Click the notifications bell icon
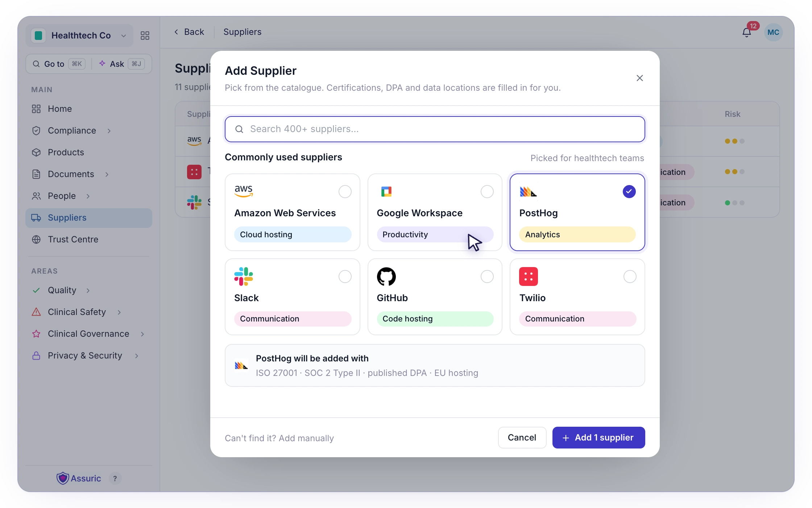This screenshot has height=508, width=812. click(x=746, y=32)
